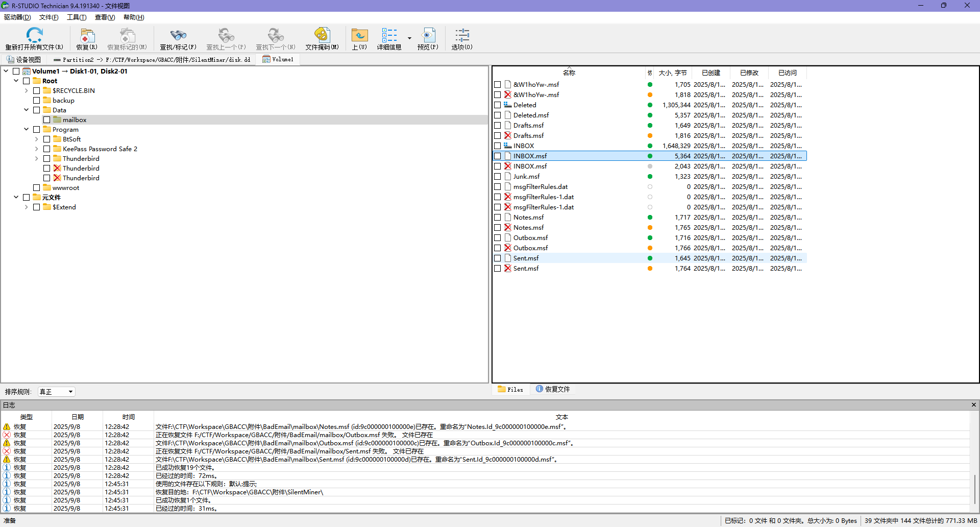Check the INBOX.msf file checkbox
The width and height of the screenshot is (980, 527).
tap(497, 156)
